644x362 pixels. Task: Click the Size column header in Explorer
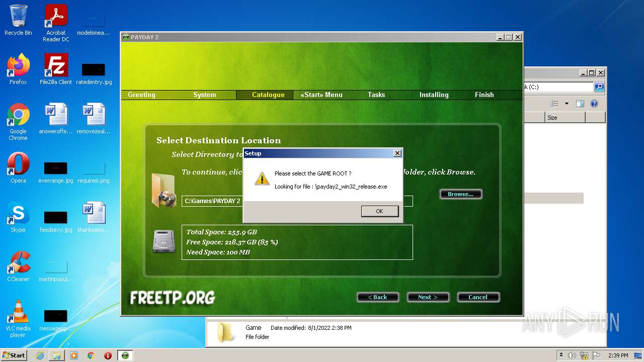565,118
